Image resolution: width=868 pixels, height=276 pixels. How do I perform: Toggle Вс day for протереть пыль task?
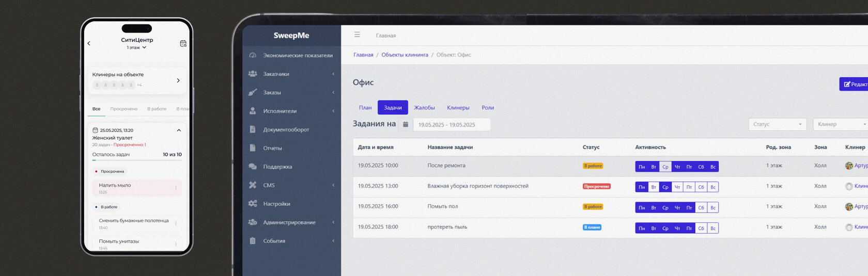[713, 228]
